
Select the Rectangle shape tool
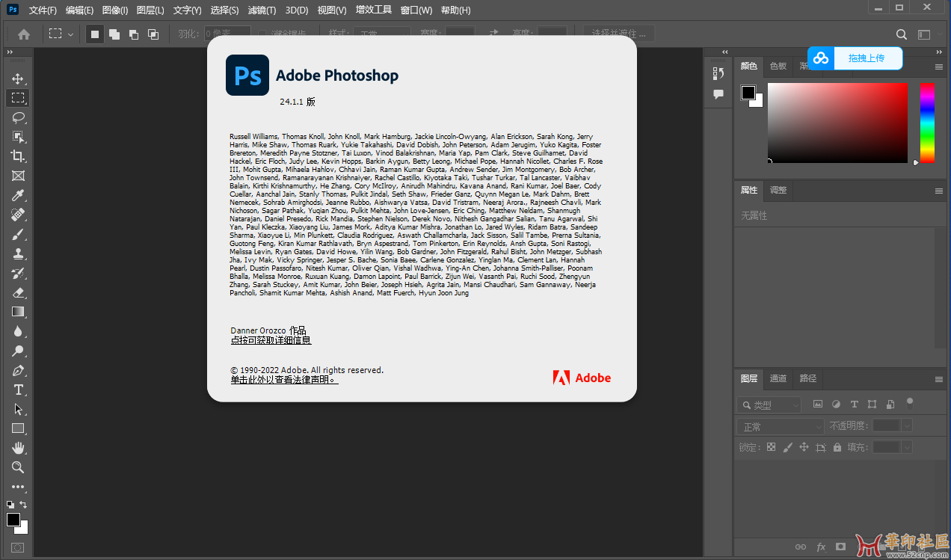[17, 428]
